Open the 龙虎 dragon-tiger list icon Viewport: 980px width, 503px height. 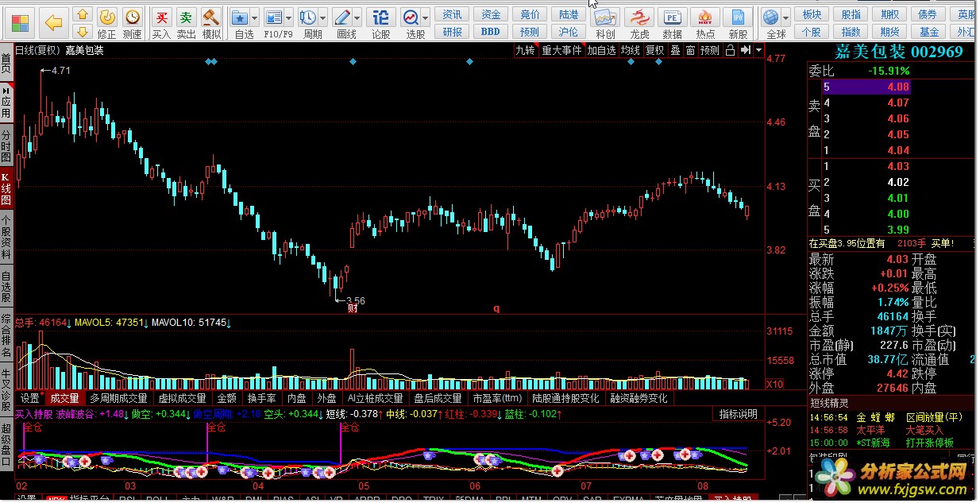click(639, 24)
